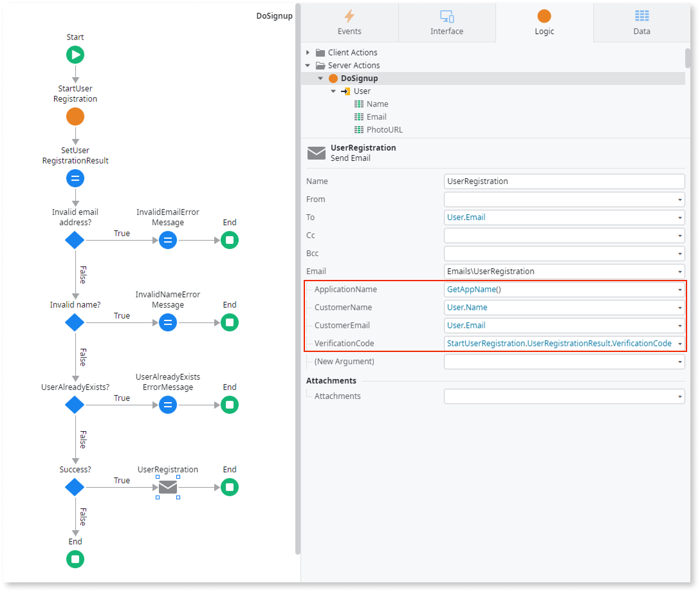Click the 'False' label below Invalid email address?
Image resolution: width=700 pixels, height=592 pixels.
(x=83, y=275)
